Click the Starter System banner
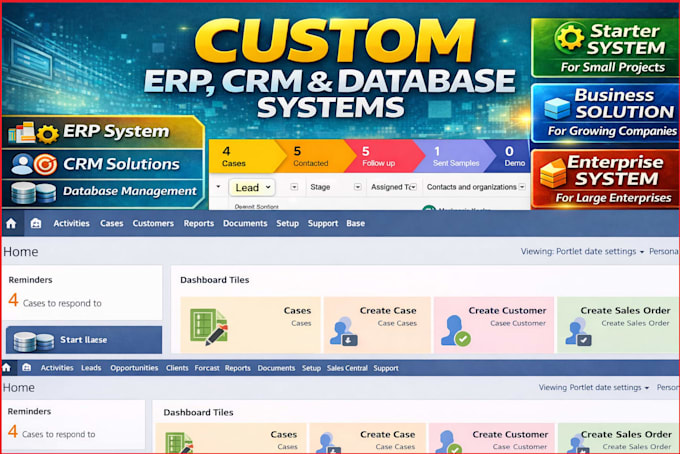The width and height of the screenshot is (680, 454). (605, 48)
